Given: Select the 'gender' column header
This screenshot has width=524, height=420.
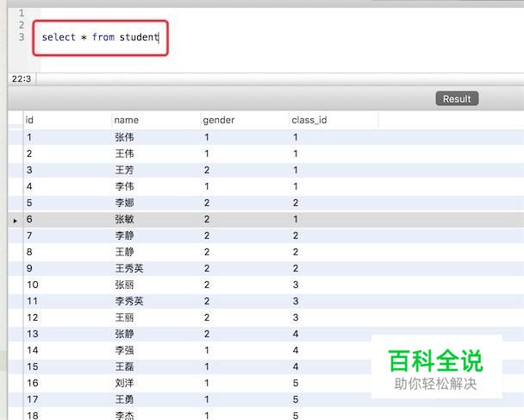Looking at the screenshot, I should click(219, 120).
